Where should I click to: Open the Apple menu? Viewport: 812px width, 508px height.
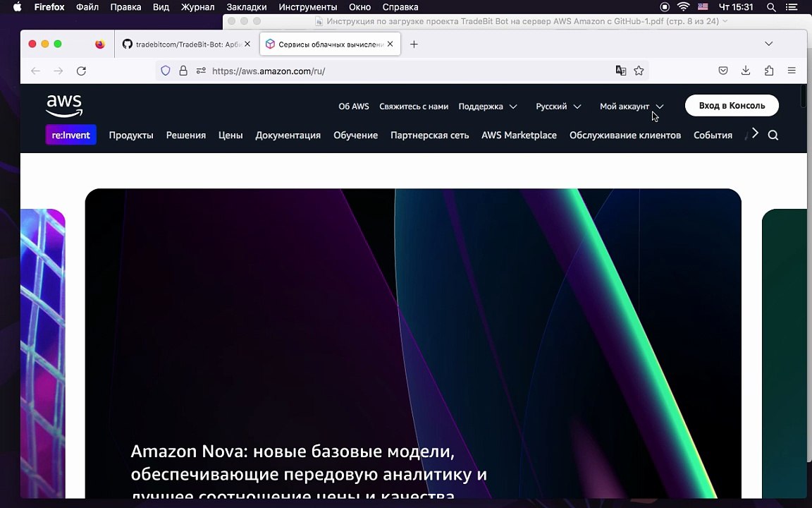[17, 7]
